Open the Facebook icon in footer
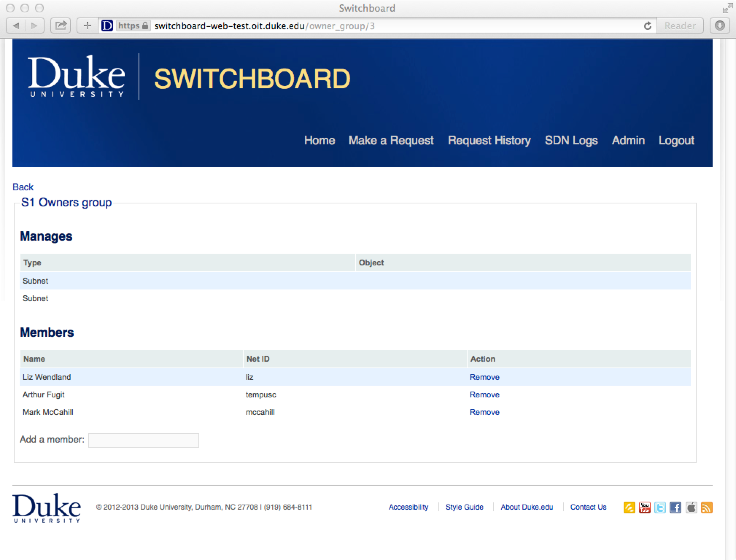This screenshot has height=560, width=736. point(675,507)
